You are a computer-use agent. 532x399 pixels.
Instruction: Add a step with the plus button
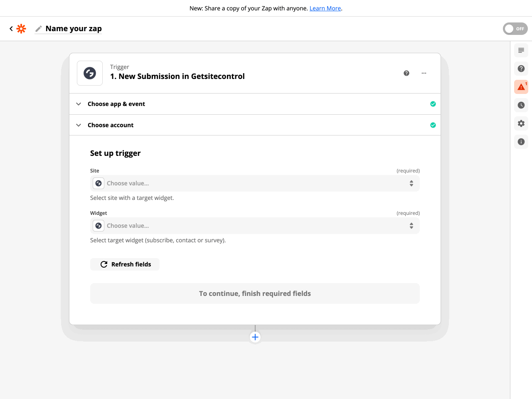(x=255, y=337)
